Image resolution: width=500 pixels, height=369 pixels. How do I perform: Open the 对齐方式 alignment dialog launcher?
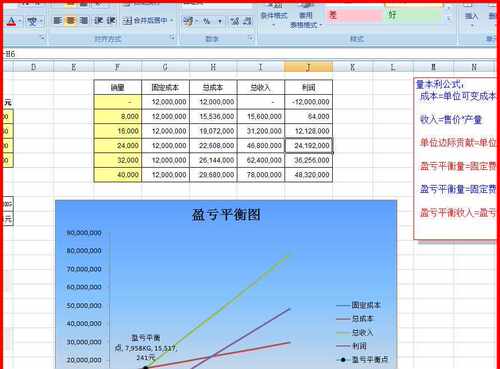[172, 37]
